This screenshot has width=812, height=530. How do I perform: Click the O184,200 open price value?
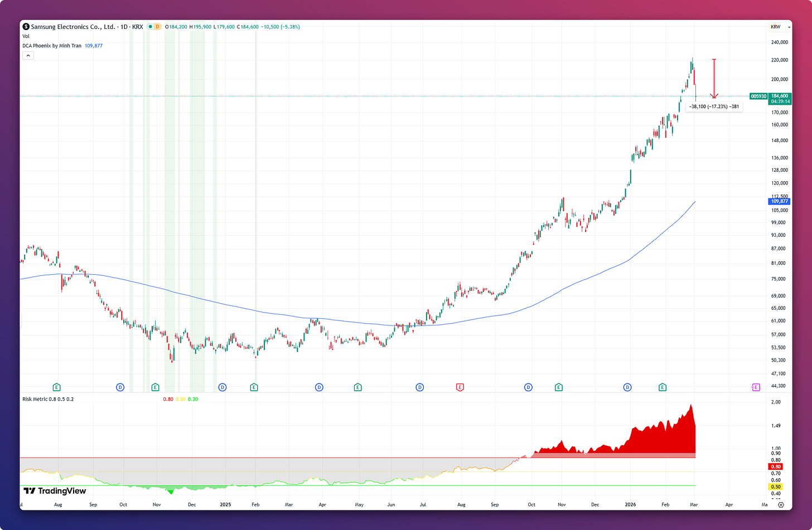point(177,27)
